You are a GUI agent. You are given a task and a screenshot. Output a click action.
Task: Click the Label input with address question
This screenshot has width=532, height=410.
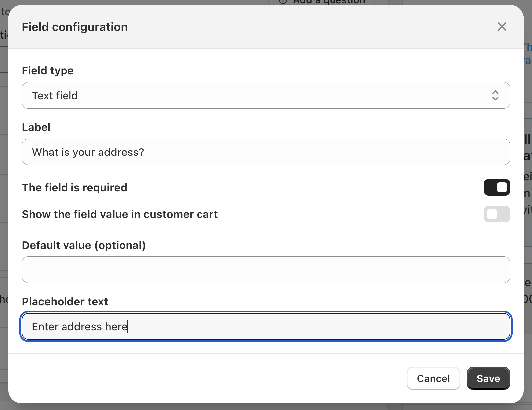(x=265, y=152)
